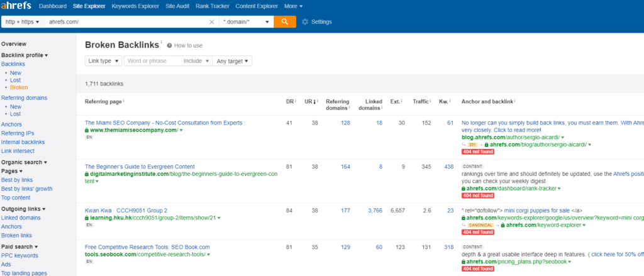Click the info icon on the Kw. header

450,101
